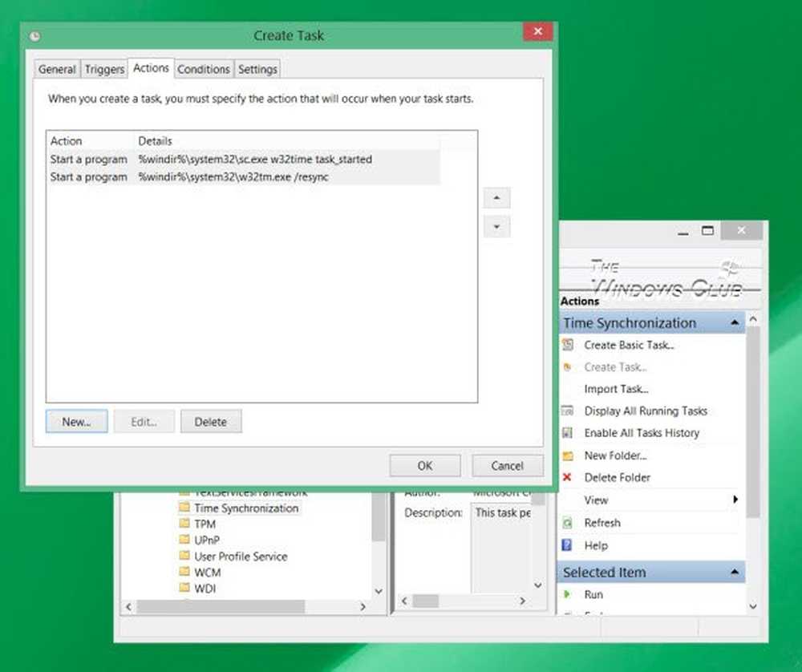
Task: Close the Create Task dialog
Action: (537, 32)
